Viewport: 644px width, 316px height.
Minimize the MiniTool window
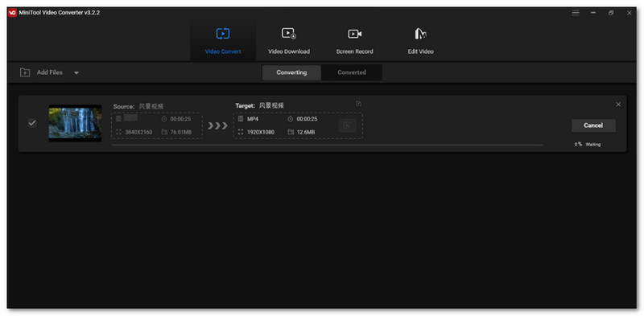593,13
